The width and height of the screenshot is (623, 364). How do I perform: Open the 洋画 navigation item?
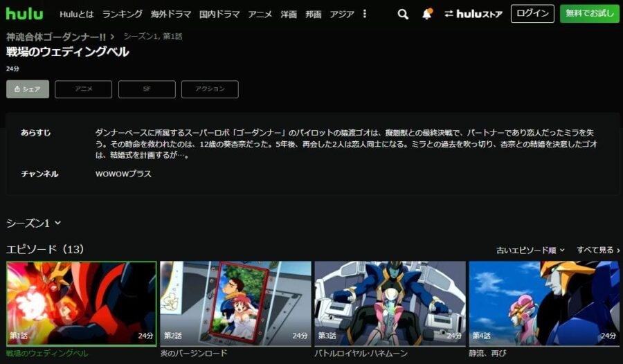(x=289, y=15)
